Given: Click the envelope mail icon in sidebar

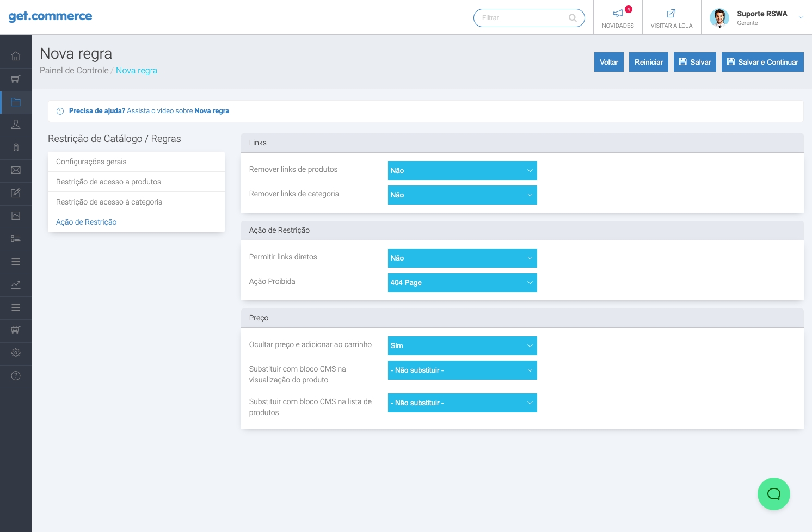Looking at the screenshot, I should (16, 170).
